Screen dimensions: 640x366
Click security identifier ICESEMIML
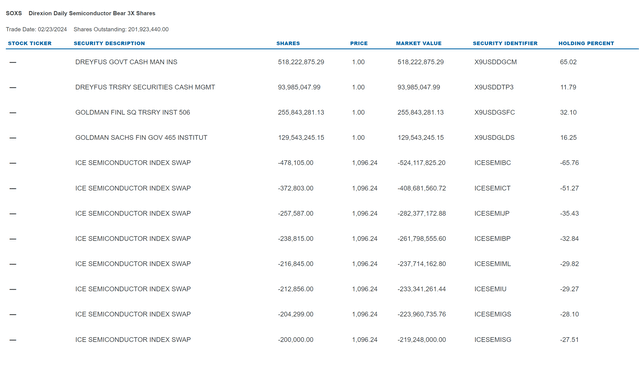click(x=493, y=264)
